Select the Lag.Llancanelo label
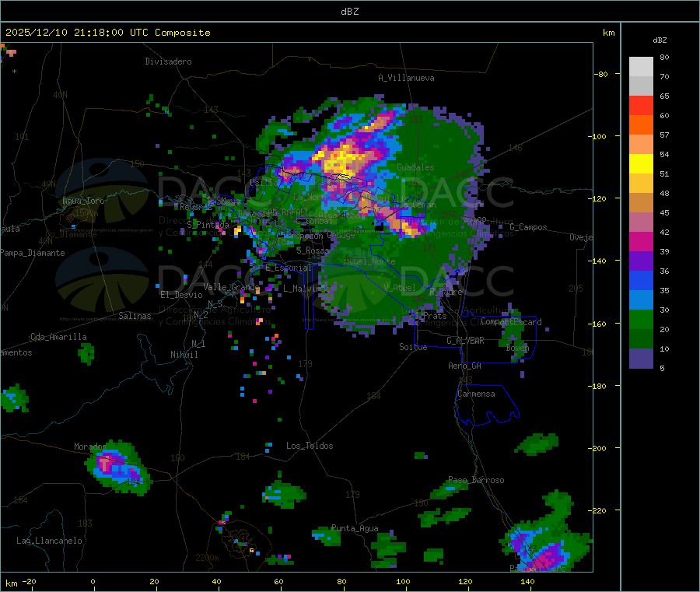Viewport: 700px width, 592px height. (49, 541)
